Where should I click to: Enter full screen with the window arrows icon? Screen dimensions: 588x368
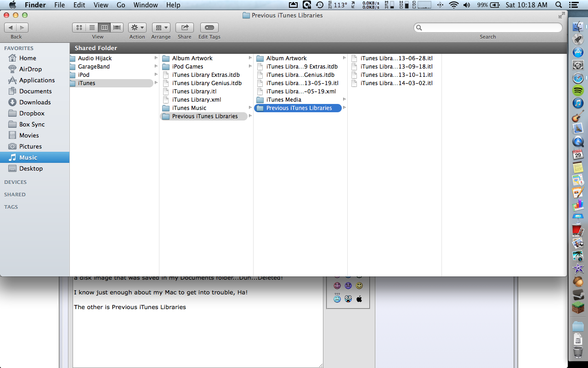click(x=561, y=15)
